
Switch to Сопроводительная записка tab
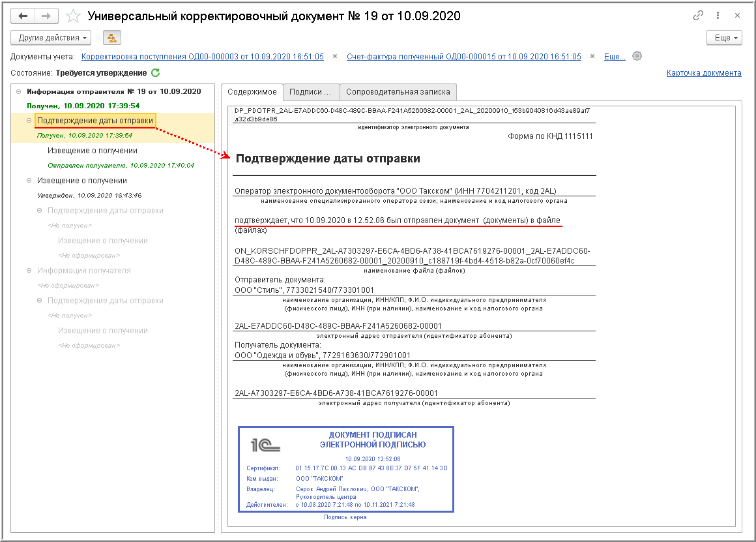[x=398, y=92]
